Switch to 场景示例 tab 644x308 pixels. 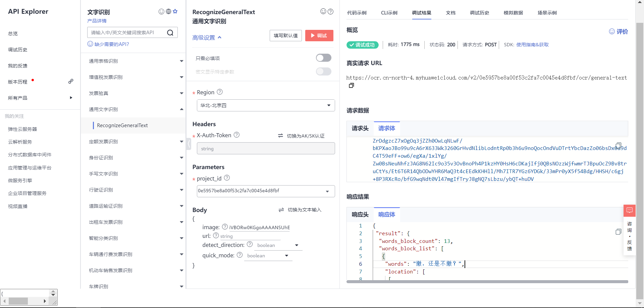pyautogui.click(x=547, y=13)
